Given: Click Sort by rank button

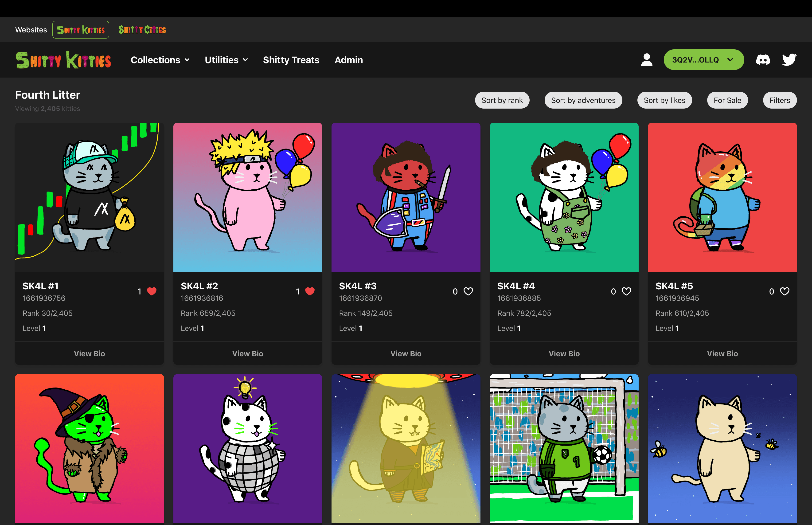Looking at the screenshot, I should [502, 100].
